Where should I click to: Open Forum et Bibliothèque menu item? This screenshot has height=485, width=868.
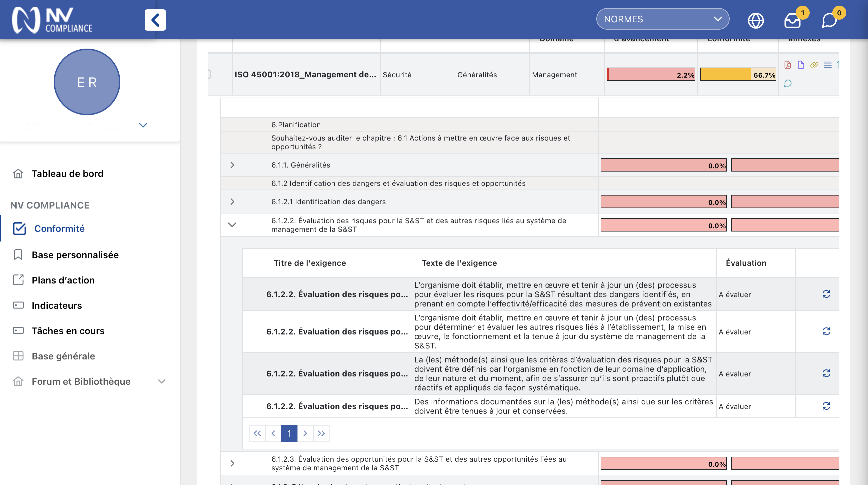81,381
